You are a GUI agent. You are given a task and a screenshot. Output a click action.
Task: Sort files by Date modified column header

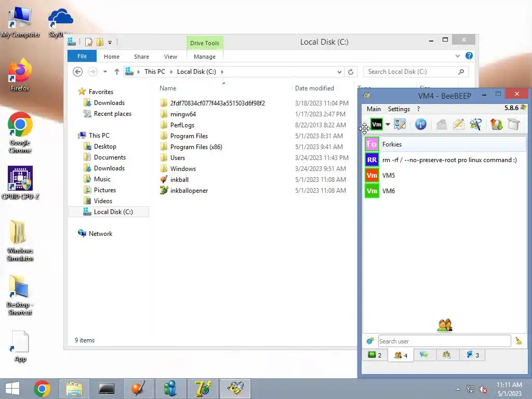point(314,88)
